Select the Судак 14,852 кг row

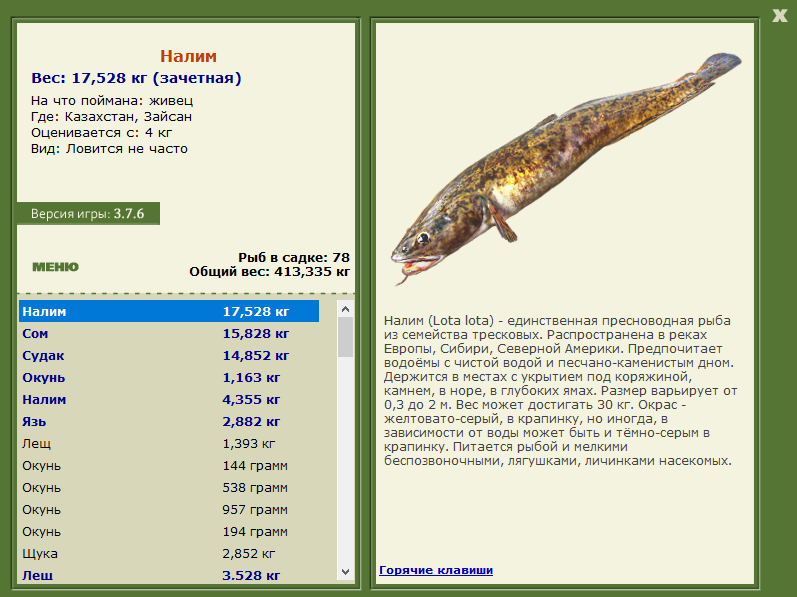(169, 355)
